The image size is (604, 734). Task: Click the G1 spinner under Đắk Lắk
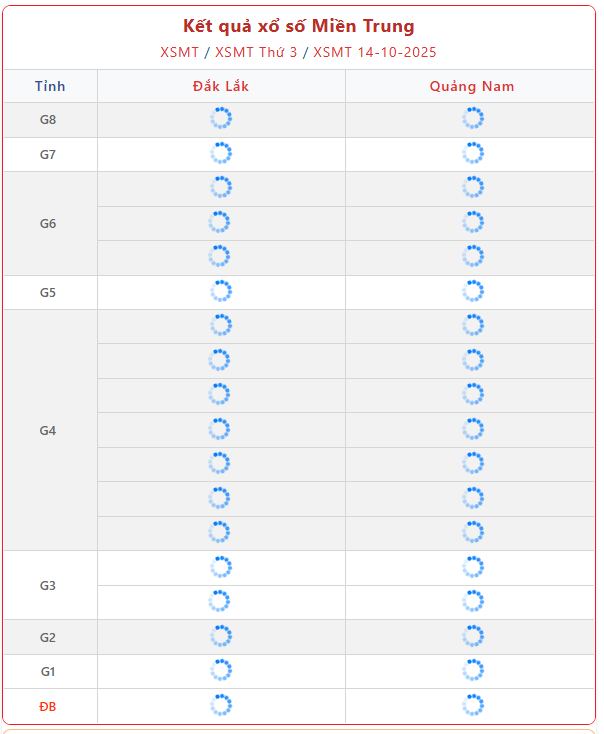(x=221, y=670)
